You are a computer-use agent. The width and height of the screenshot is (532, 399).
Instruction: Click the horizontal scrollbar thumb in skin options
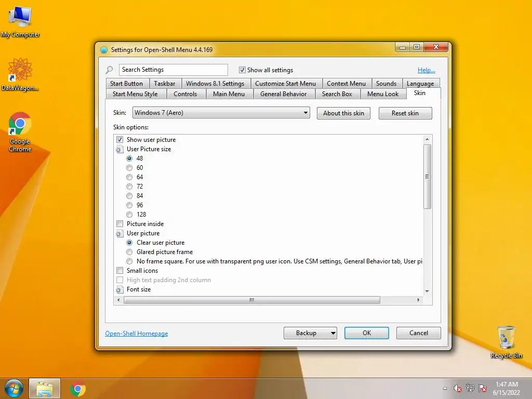[252, 300]
